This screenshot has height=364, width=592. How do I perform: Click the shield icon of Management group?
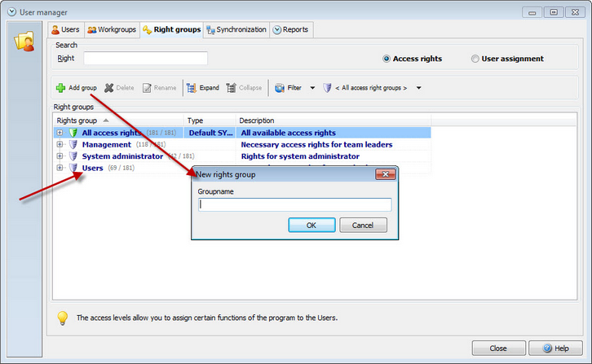point(73,144)
